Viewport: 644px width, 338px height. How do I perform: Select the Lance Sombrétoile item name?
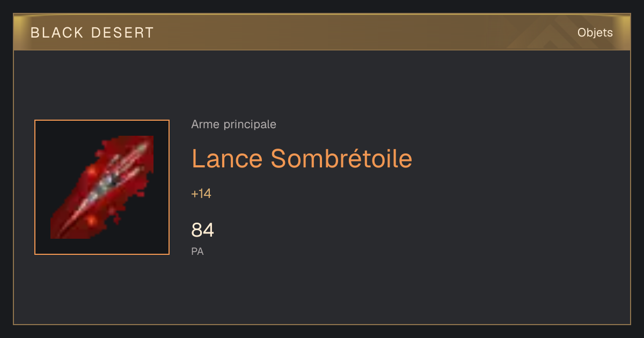(x=302, y=158)
